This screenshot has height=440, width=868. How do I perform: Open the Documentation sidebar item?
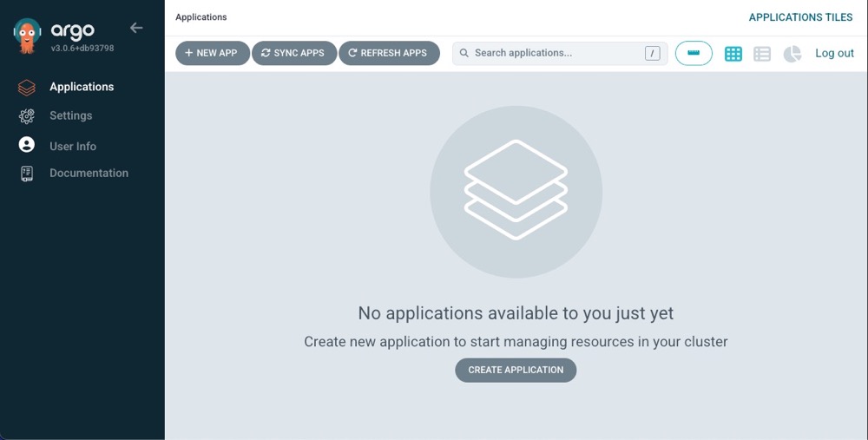[x=89, y=174]
